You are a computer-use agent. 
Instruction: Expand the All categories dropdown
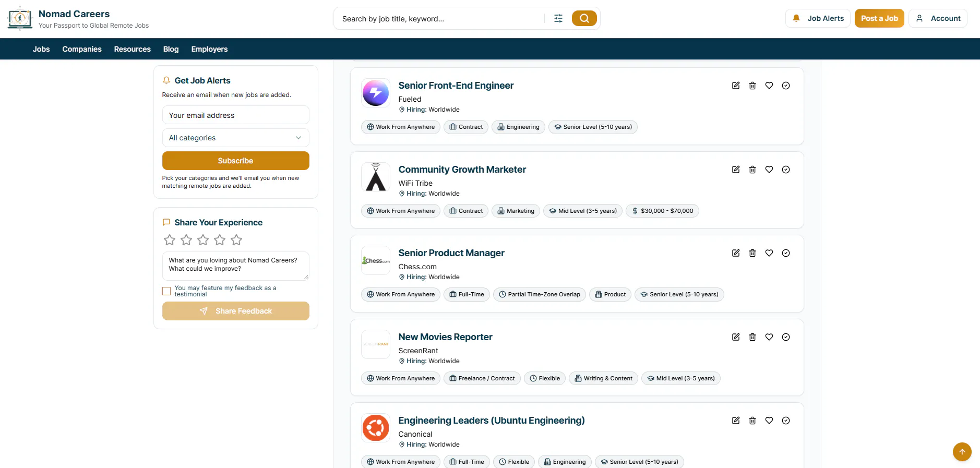click(236, 138)
